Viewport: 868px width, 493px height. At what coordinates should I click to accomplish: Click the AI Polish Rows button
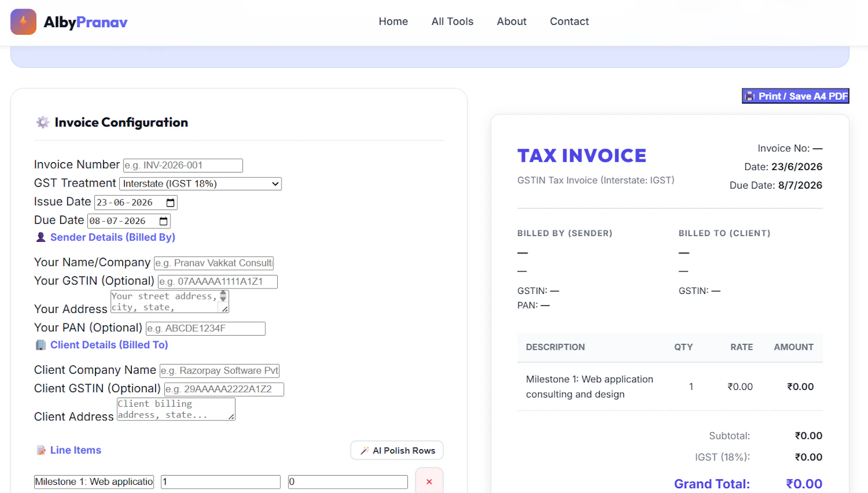pyautogui.click(x=397, y=450)
